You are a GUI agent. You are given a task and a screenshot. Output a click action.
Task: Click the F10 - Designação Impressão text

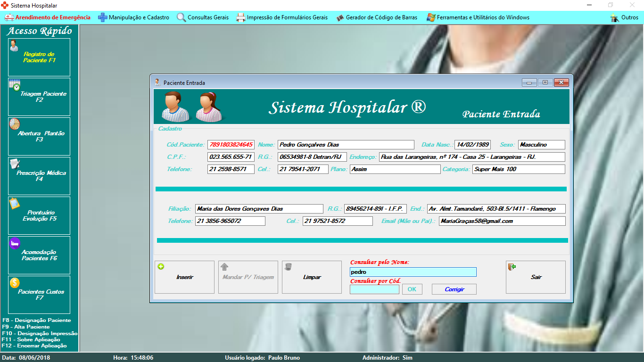pyautogui.click(x=40, y=333)
